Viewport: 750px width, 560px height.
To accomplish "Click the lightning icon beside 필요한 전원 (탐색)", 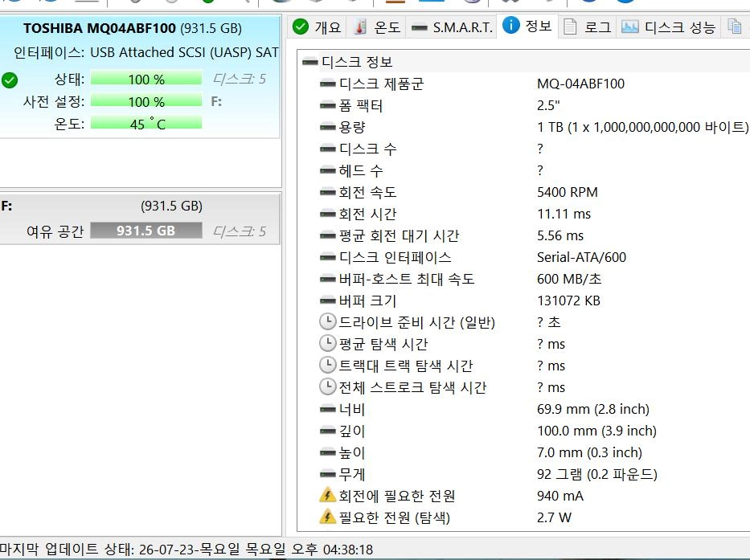I will click(328, 517).
